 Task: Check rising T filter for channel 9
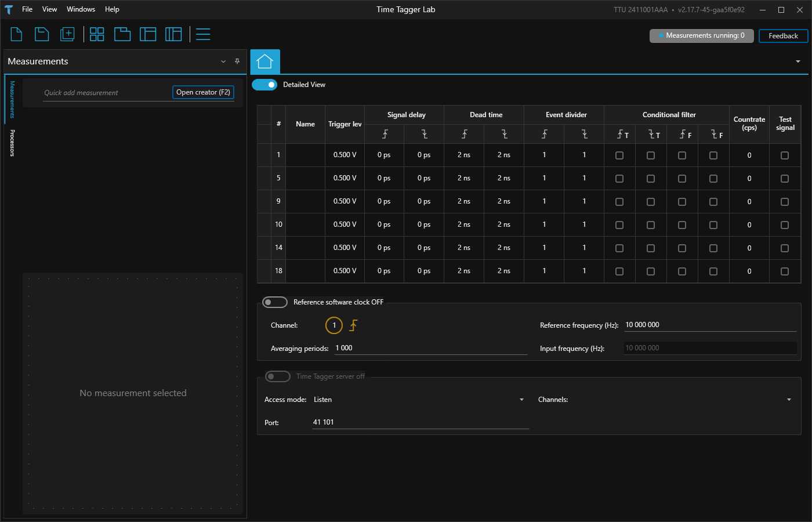pyautogui.click(x=619, y=202)
